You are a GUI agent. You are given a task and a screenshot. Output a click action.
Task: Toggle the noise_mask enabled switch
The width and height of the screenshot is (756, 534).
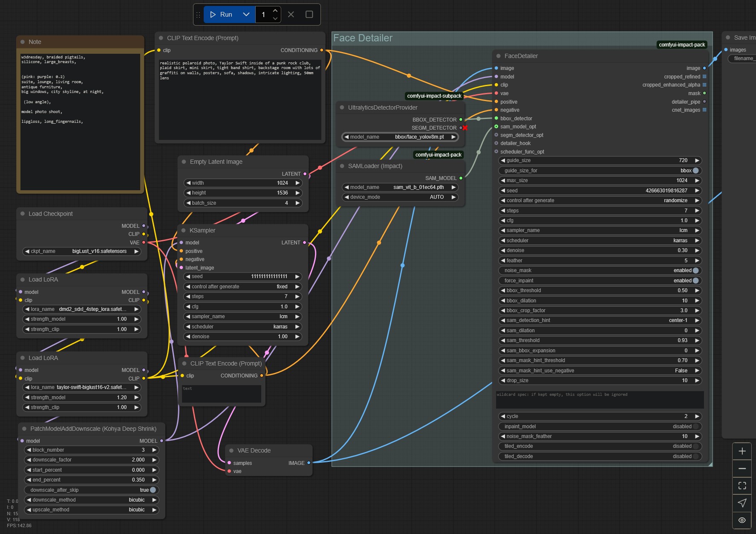coord(695,270)
